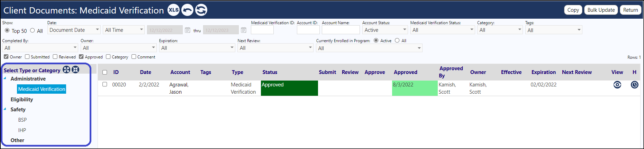
Task: Sort by the Next Review column header
Action: 577,72
